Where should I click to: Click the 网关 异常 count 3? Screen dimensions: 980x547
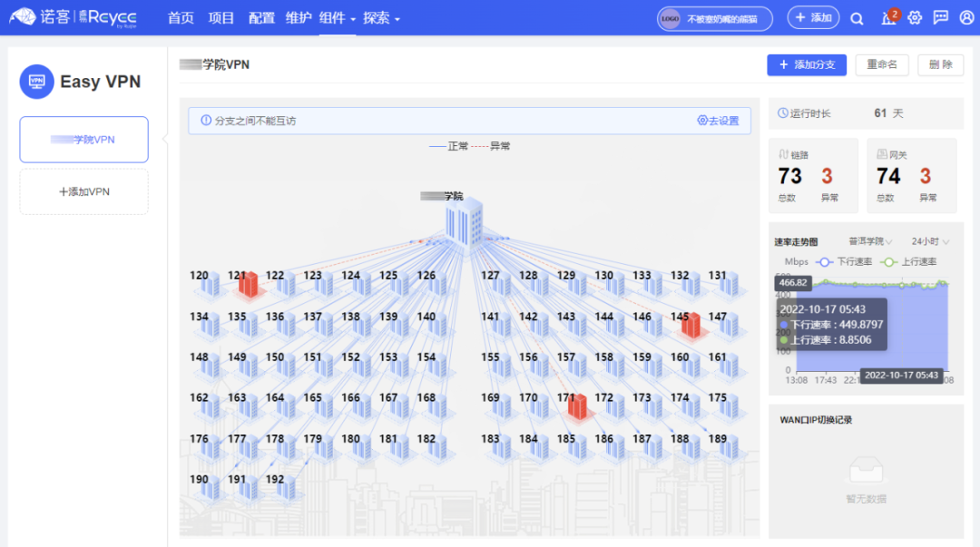[926, 176]
